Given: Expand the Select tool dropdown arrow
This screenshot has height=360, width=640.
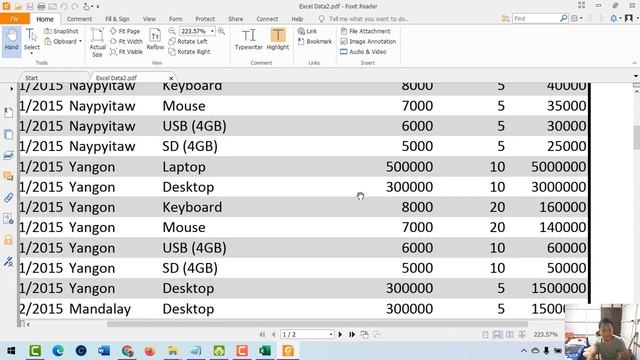Looking at the screenshot, I should pyautogui.click(x=31, y=53).
